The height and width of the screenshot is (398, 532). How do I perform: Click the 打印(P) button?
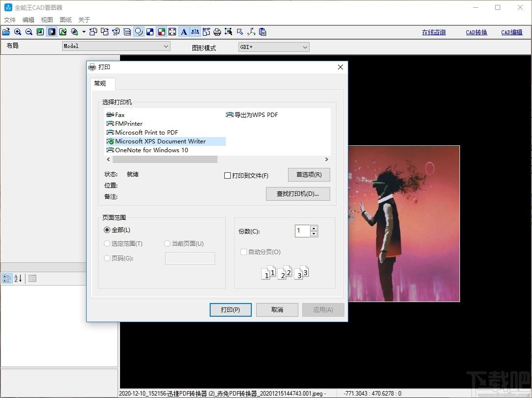(x=230, y=309)
